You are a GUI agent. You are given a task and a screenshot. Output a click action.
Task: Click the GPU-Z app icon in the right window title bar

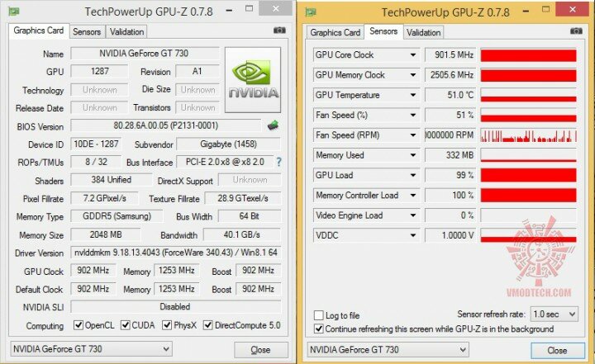[x=311, y=12]
